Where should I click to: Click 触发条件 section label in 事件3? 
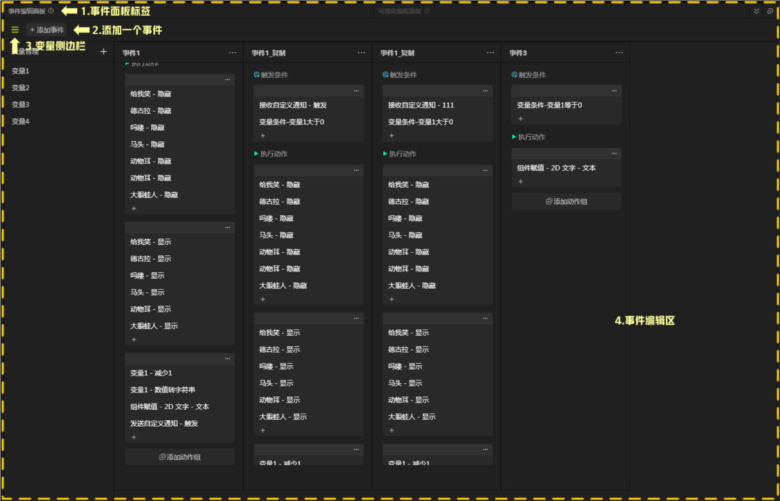(x=532, y=75)
